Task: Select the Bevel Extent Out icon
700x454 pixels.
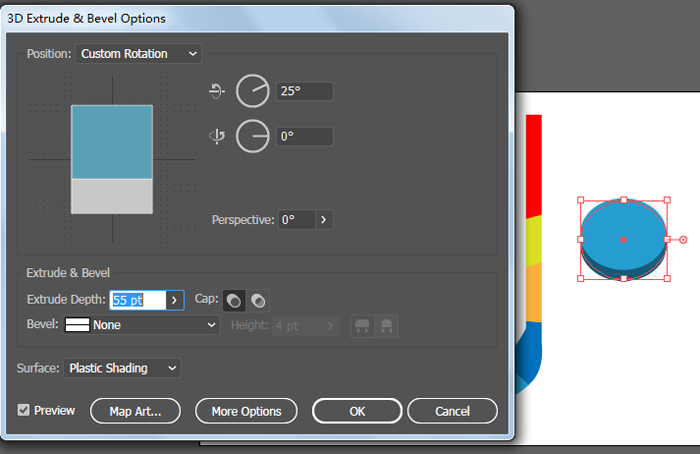Action: pos(361,325)
